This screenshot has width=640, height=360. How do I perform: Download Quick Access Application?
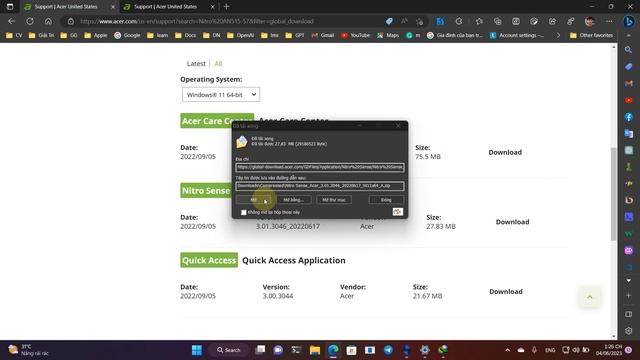click(x=506, y=292)
